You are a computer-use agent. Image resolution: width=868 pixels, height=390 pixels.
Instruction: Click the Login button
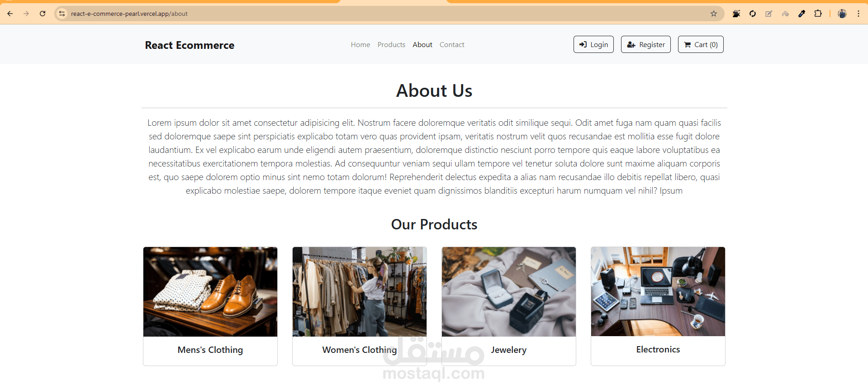coord(593,44)
